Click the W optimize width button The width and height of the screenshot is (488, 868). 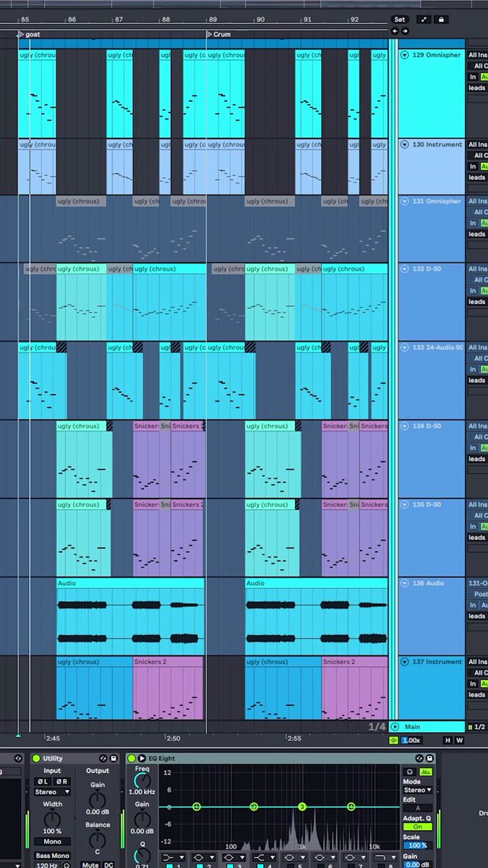[x=460, y=740]
